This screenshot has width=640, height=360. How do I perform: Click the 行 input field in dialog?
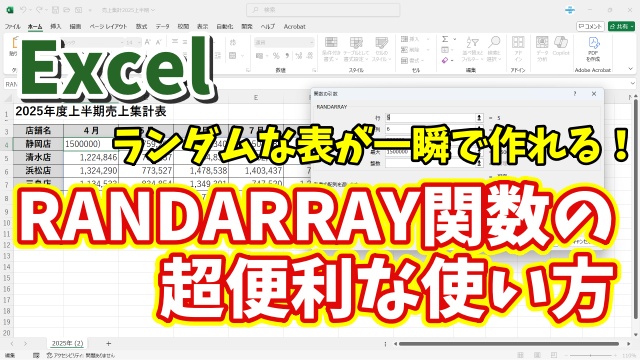coord(430,118)
